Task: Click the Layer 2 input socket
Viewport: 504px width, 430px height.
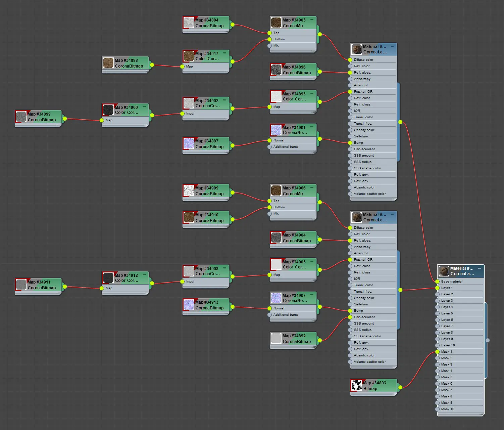Action: [x=437, y=294]
